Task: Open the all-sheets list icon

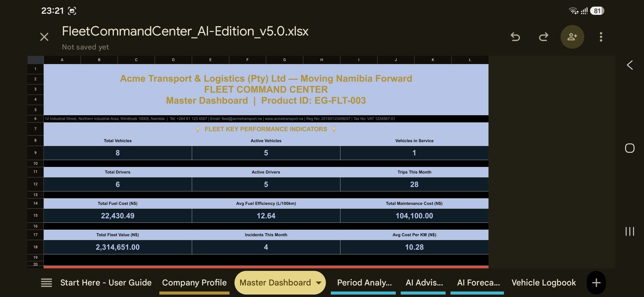Action: point(46,283)
